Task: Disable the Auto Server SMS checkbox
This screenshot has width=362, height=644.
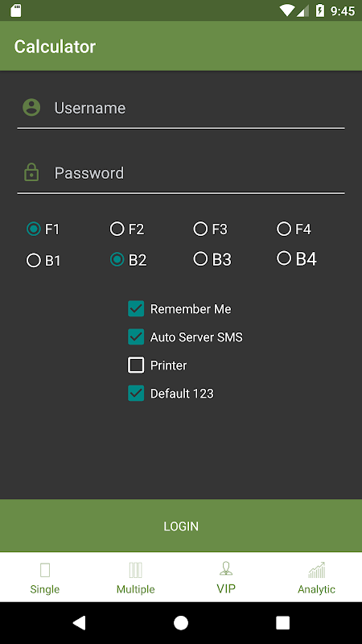Action: point(136,336)
